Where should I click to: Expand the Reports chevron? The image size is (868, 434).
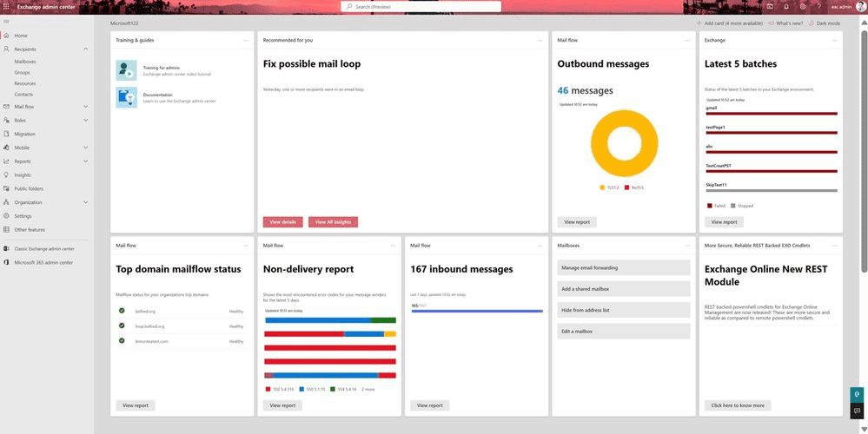pos(86,161)
